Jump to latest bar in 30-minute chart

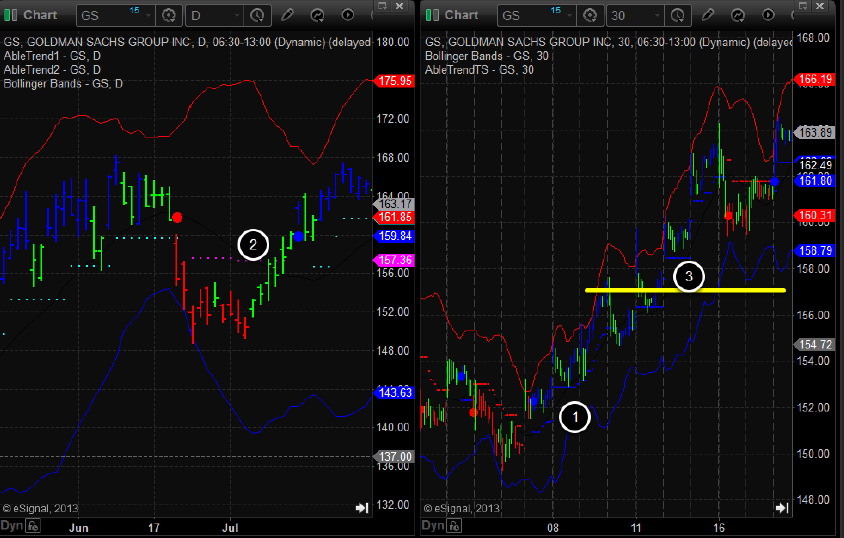782,508
